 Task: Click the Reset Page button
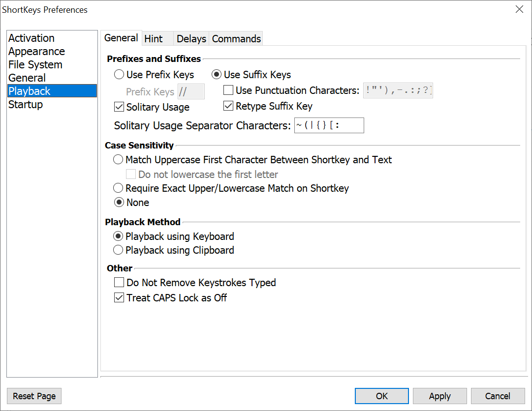[34, 396]
